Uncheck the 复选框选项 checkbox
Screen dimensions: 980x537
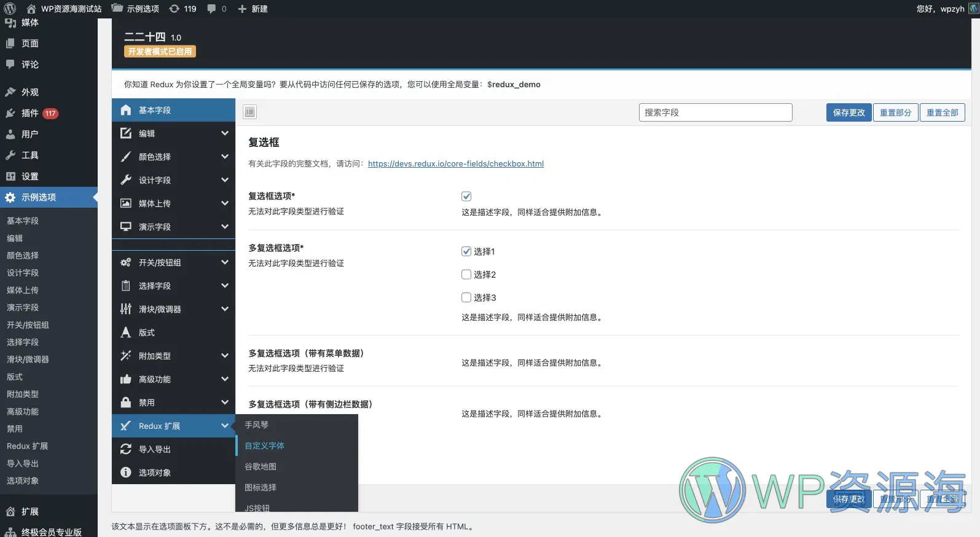pos(466,197)
